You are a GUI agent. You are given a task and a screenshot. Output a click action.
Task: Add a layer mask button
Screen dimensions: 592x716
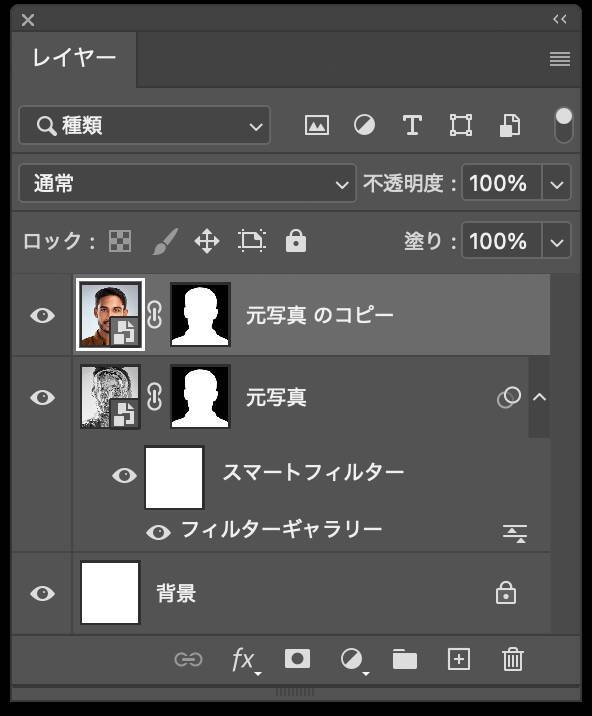pos(297,659)
